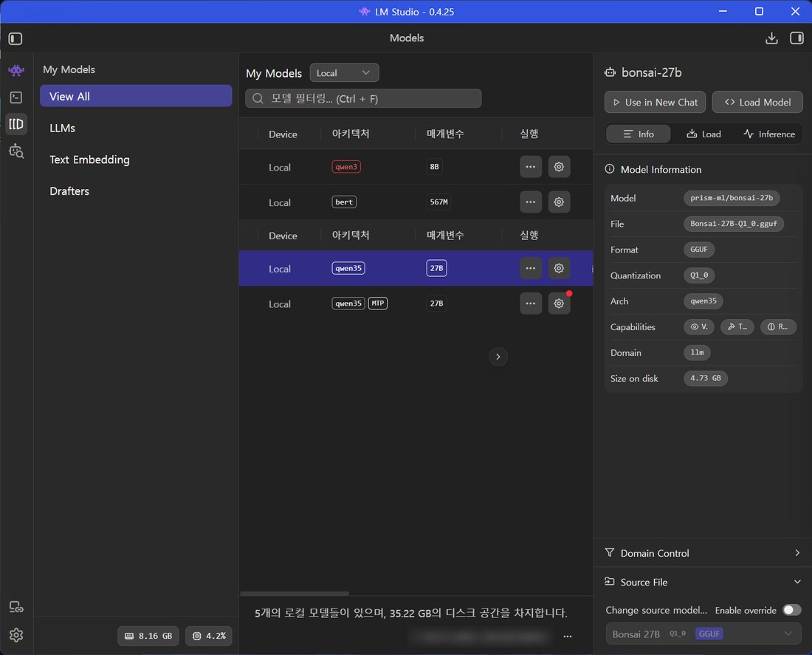The image size is (812, 655).
Task: Switch to the Load tab
Action: (x=703, y=134)
